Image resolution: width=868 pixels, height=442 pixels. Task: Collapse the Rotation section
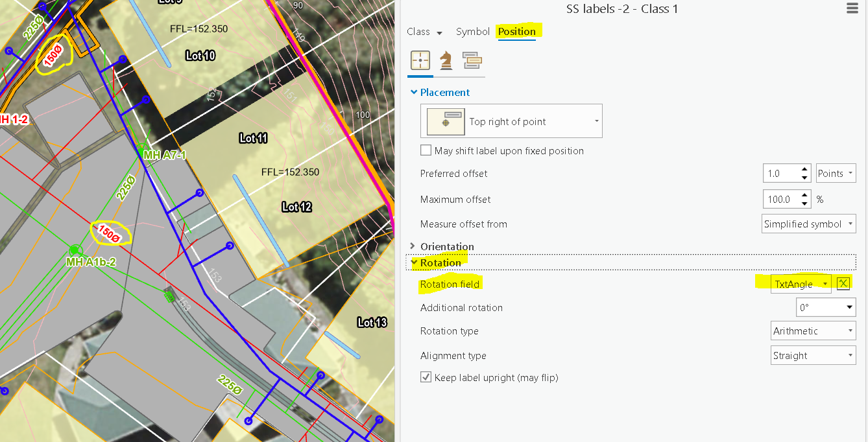440,262
